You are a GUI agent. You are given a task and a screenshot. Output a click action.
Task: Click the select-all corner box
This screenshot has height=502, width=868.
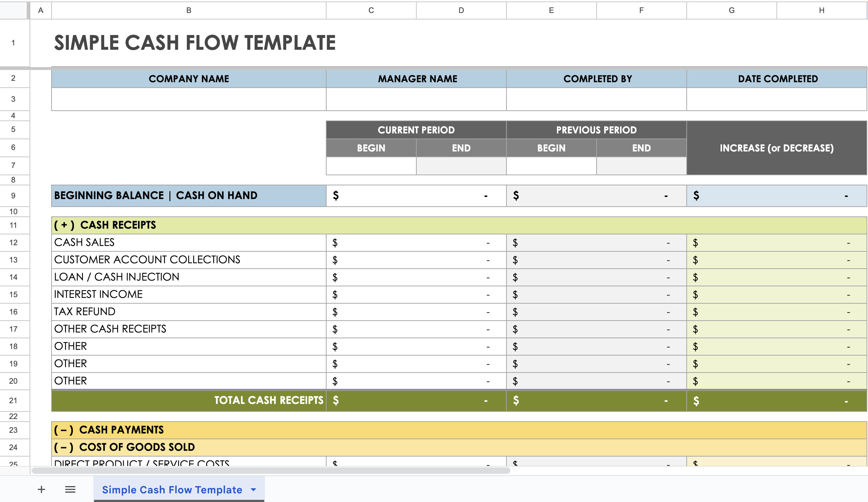pos(13,10)
